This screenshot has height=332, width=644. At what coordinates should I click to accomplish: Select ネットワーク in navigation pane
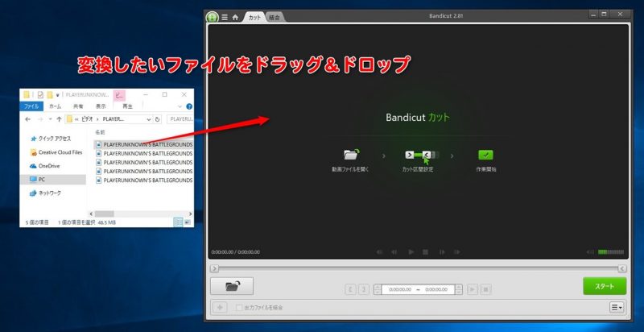coord(46,193)
